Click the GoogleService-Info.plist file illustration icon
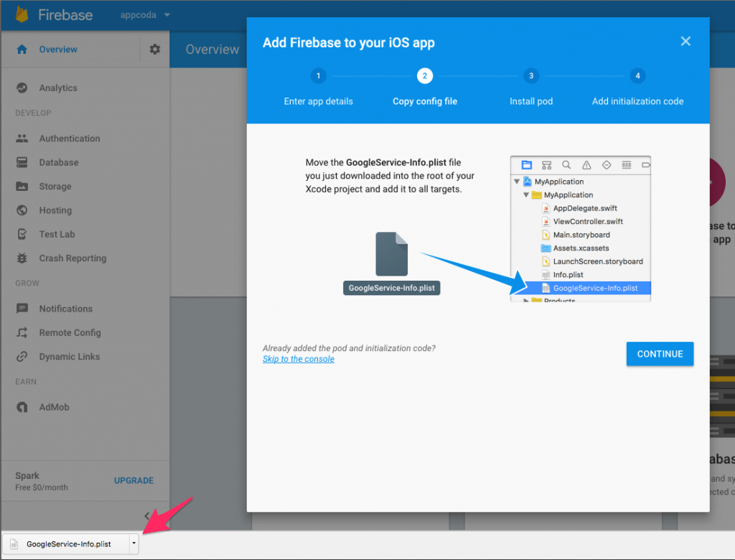 click(x=391, y=253)
